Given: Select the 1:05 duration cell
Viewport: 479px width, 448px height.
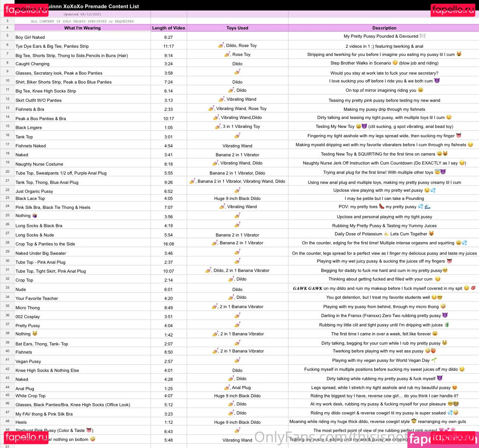Looking at the screenshot, I should point(169,128).
